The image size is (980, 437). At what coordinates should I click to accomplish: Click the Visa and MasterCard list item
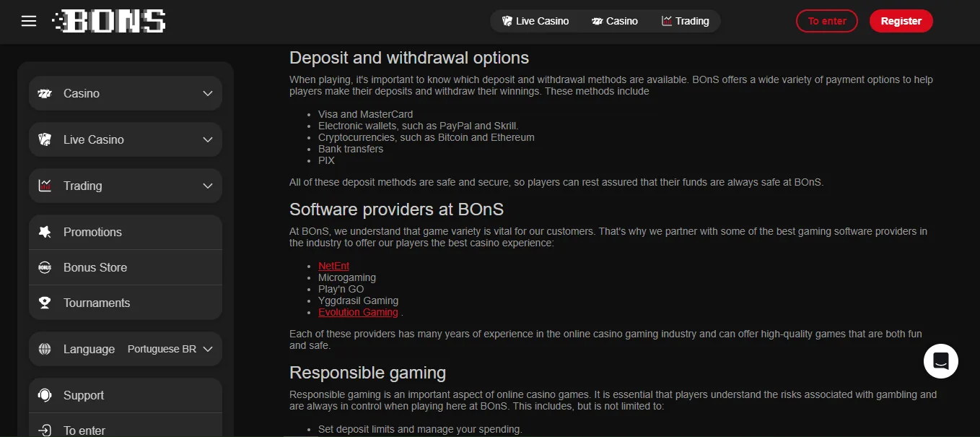pos(365,114)
